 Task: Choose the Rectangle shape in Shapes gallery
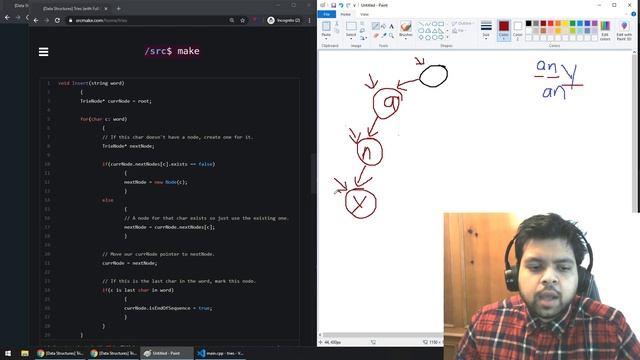pos(441,24)
